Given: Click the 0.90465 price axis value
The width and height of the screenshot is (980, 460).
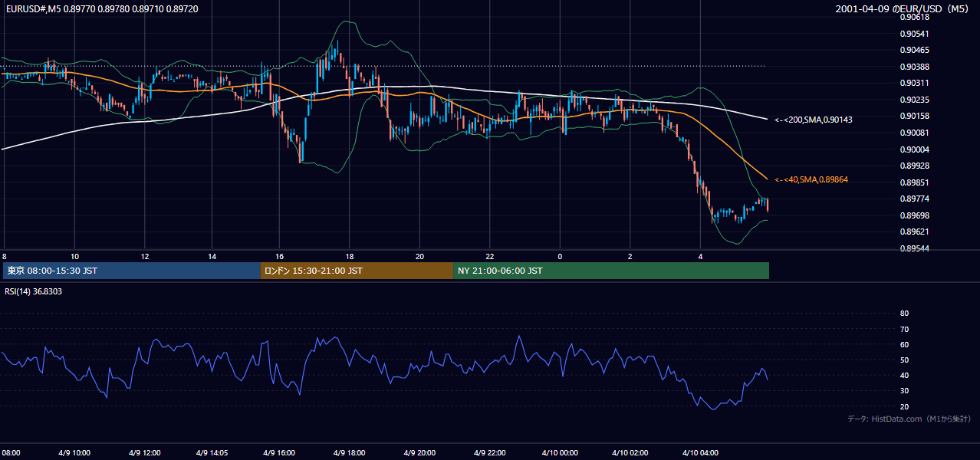Looking at the screenshot, I should click(914, 50).
